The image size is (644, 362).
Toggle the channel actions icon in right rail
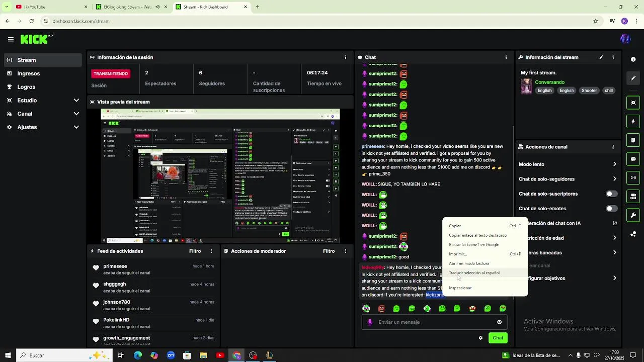(633, 196)
